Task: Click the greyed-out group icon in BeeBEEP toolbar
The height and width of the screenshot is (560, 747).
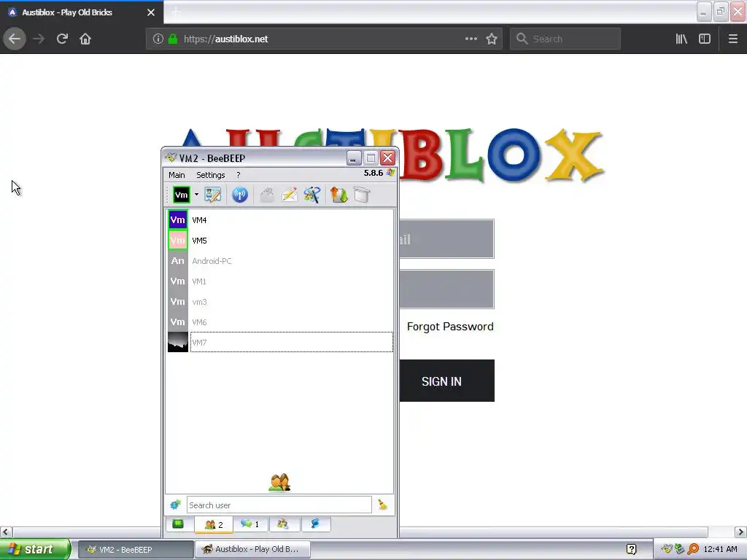Action: [x=267, y=195]
